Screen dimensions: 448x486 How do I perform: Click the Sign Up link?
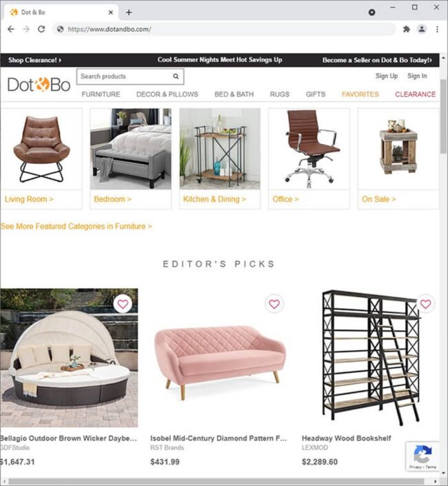point(387,76)
